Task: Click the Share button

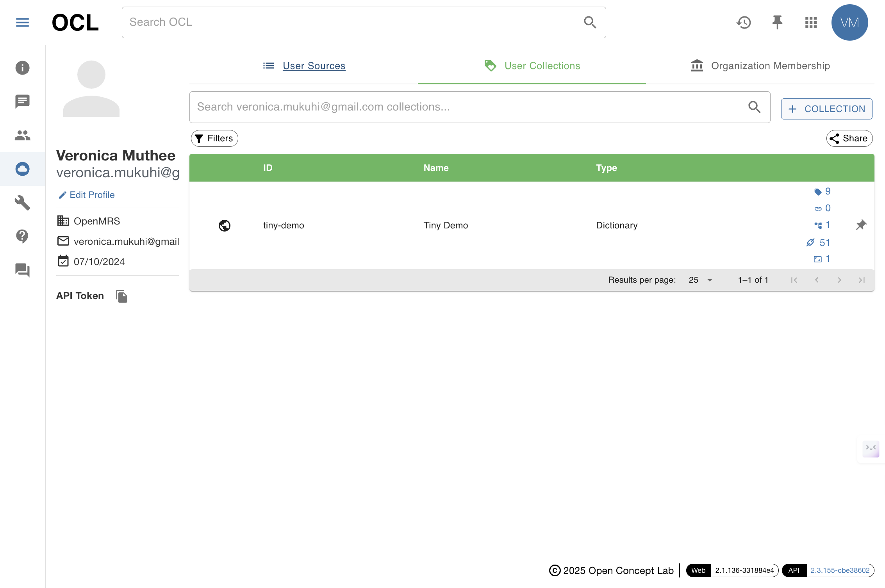Action: coord(849,138)
